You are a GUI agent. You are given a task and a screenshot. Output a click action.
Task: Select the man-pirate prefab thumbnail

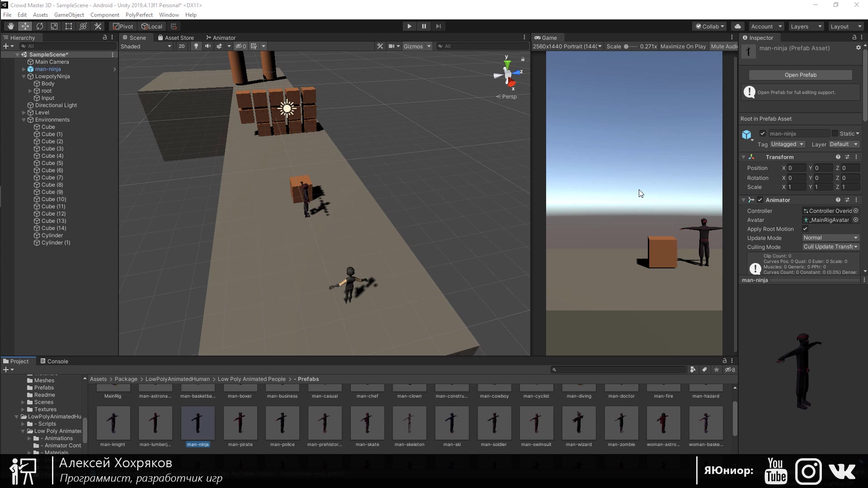coord(241,423)
